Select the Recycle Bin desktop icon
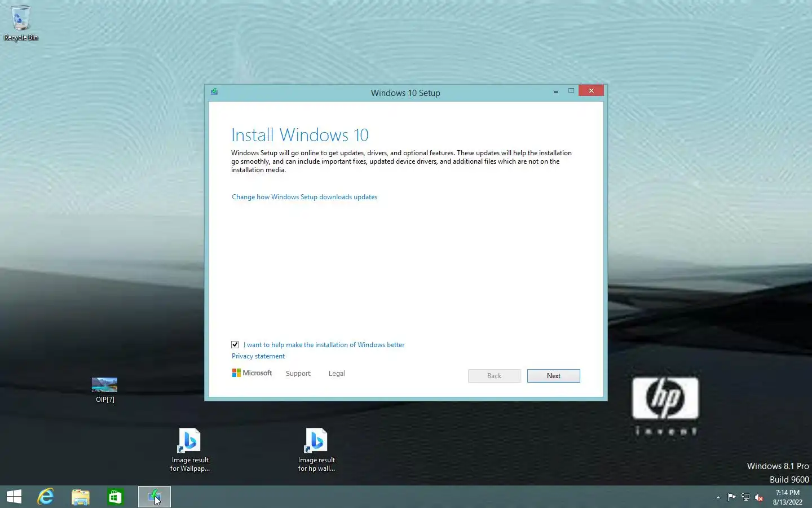This screenshot has width=812, height=508. pos(21,23)
